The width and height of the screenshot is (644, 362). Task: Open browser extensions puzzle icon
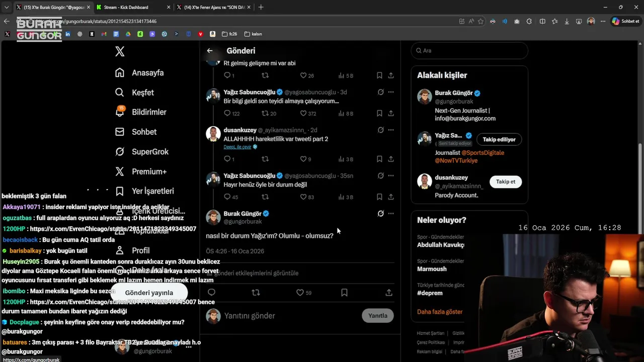pyautogui.click(x=529, y=21)
